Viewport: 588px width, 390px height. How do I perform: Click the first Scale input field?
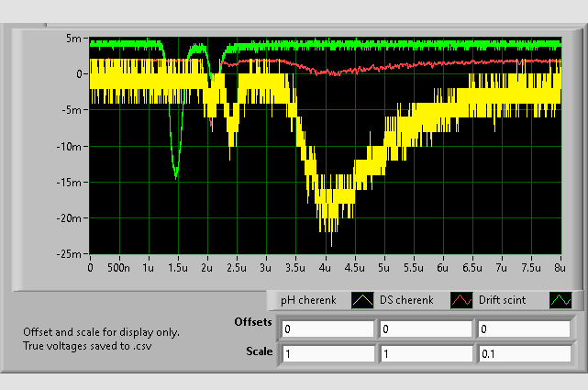327,353
